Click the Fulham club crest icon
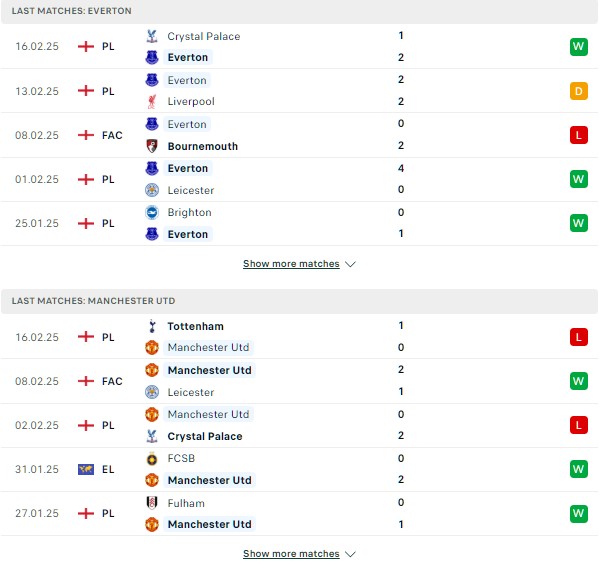The width and height of the screenshot is (599, 577). pos(152,503)
